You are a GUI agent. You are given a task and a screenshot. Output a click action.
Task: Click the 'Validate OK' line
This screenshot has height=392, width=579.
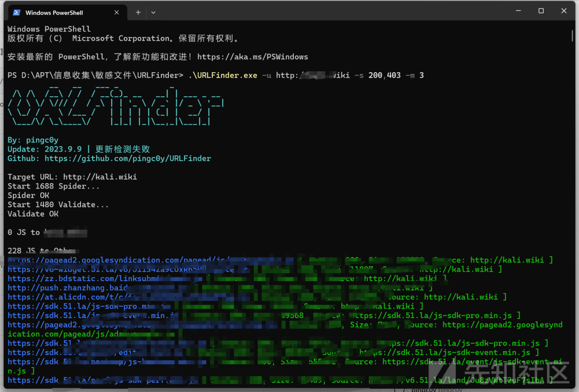click(33, 214)
